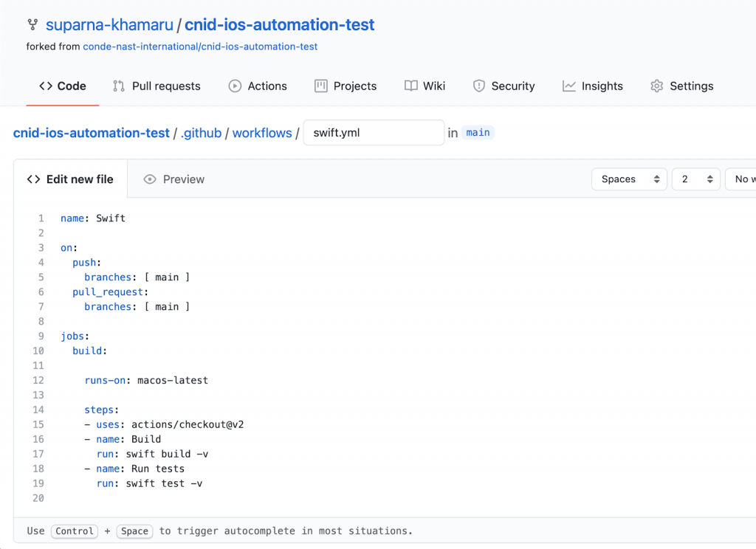Image resolution: width=756 pixels, height=549 pixels.
Task: Open the suparna-khamaru user profile link
Action: tap(109, 25)
